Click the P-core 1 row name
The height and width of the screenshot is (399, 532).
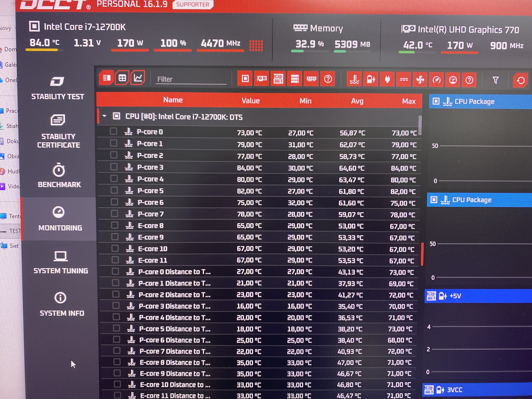[150, 144]
